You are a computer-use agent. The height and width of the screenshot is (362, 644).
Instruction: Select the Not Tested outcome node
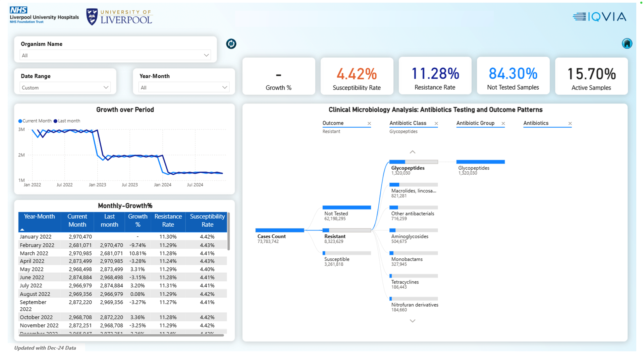[346, 208]
